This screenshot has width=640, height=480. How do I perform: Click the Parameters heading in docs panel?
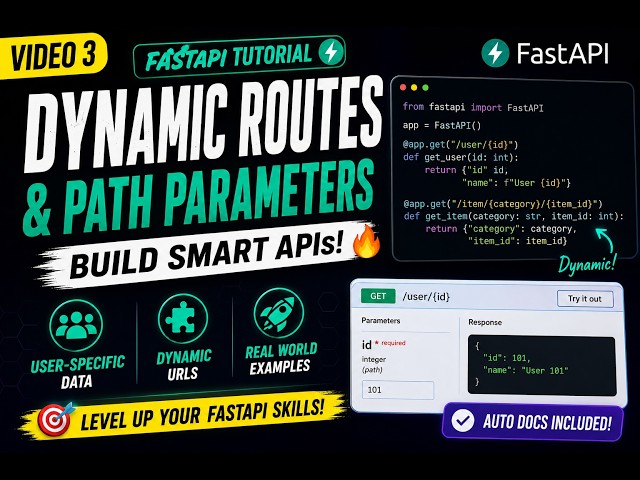point(380,321)
